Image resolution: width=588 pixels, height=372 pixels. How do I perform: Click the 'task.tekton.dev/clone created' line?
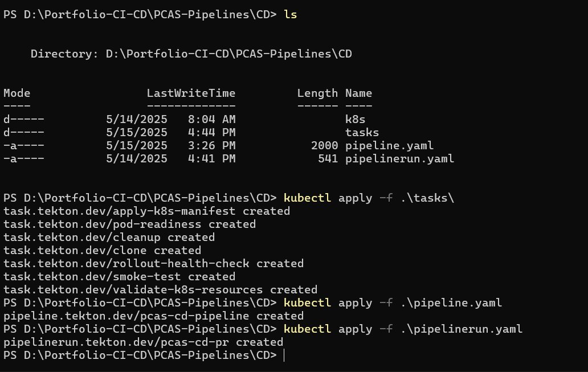pos(102,251)
